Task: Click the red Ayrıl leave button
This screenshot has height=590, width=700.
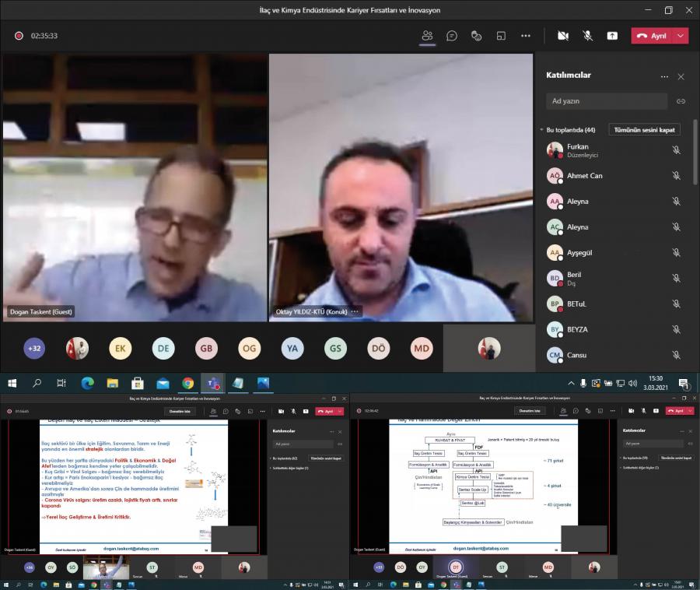Action: point(651,36)
